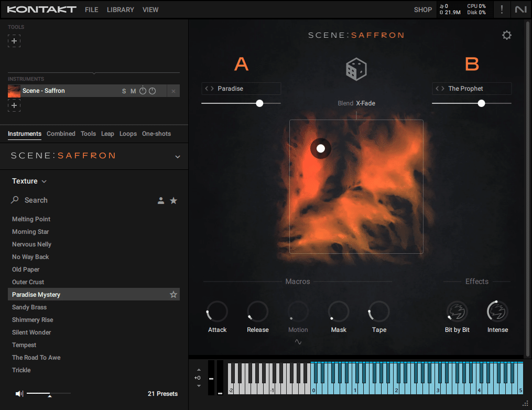Step layer B sound arrows beside The Prophet
The image size is (532, 410).
(440, 89)
